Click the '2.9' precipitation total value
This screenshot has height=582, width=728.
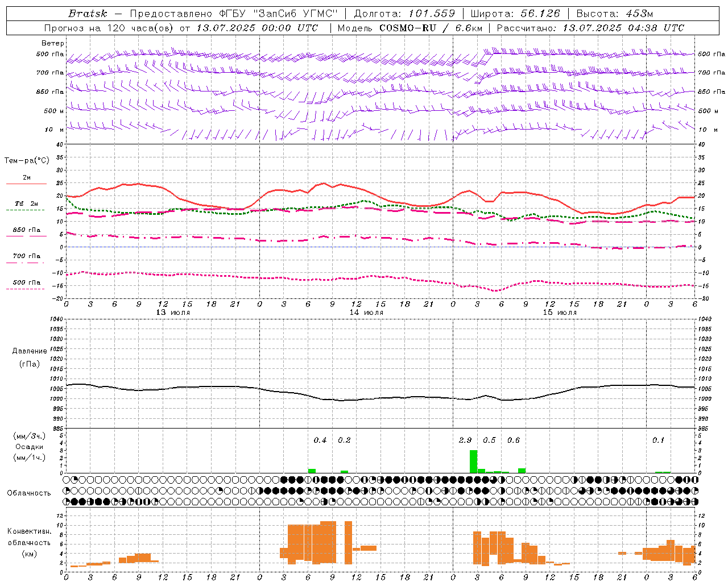click(465, 440)
